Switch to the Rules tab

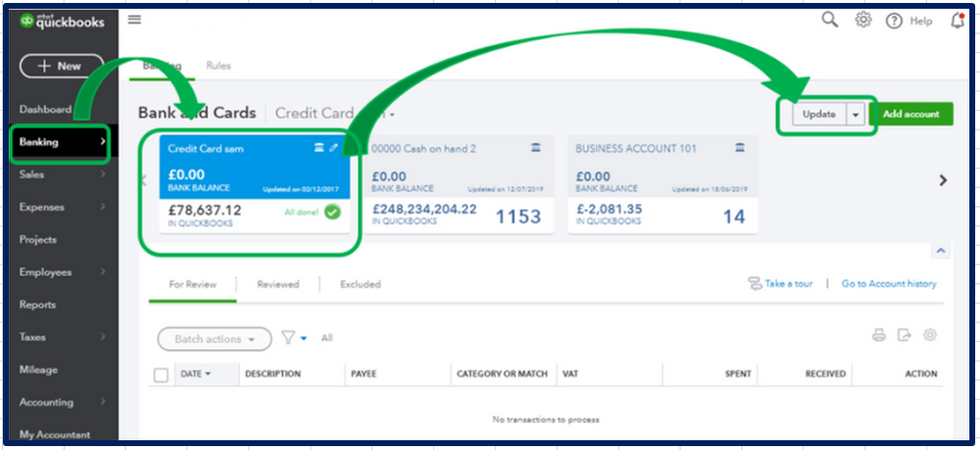(x=218, y=66)
